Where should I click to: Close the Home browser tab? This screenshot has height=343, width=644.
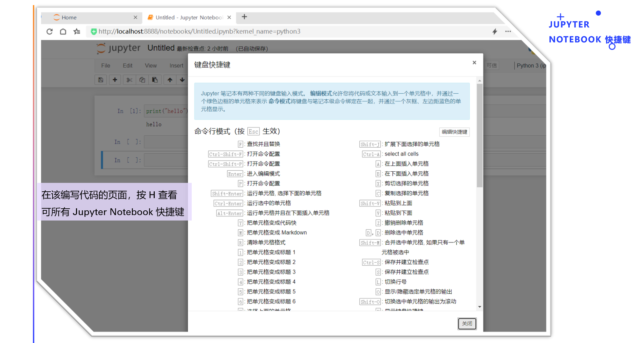pyautogui.click(x=135, y=17)
